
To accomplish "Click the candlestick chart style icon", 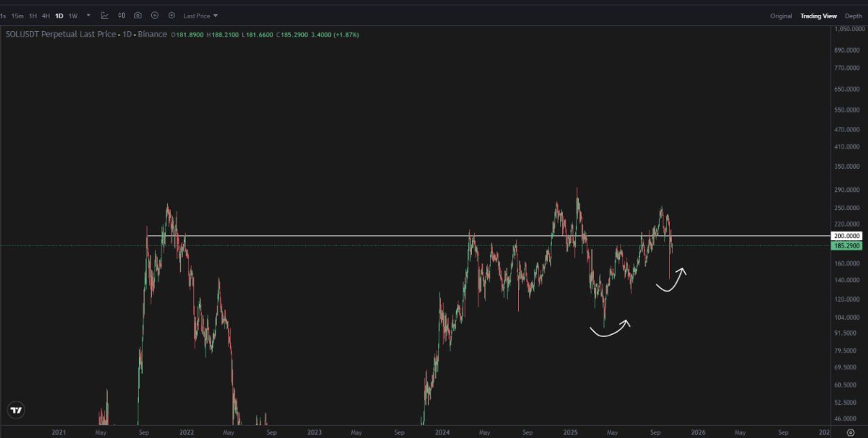I will click(121, 16).
